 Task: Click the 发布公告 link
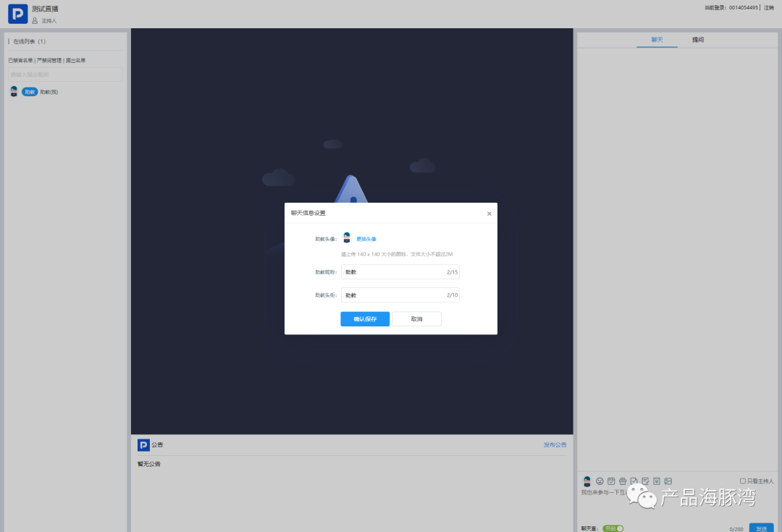[x=555, y=444]
